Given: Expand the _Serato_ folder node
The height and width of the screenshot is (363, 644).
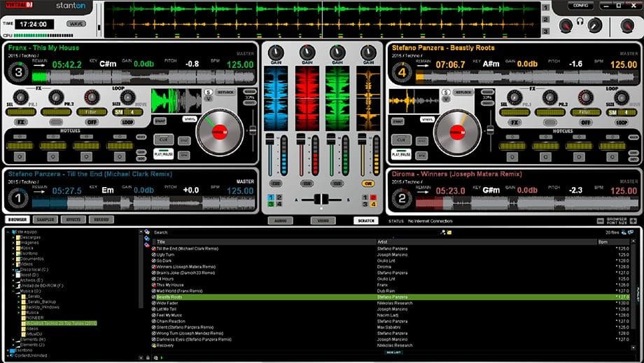Looking at the screenshot, I should tap(19, 296).
